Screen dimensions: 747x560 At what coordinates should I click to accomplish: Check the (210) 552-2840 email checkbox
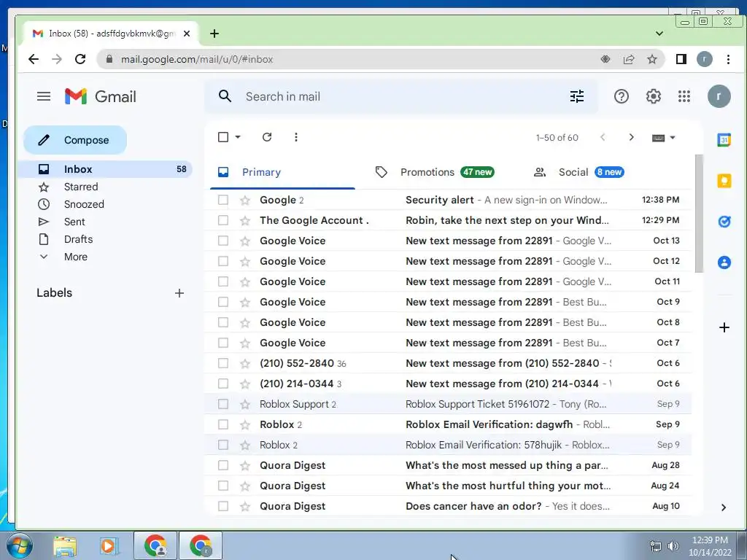coord(223,363)
